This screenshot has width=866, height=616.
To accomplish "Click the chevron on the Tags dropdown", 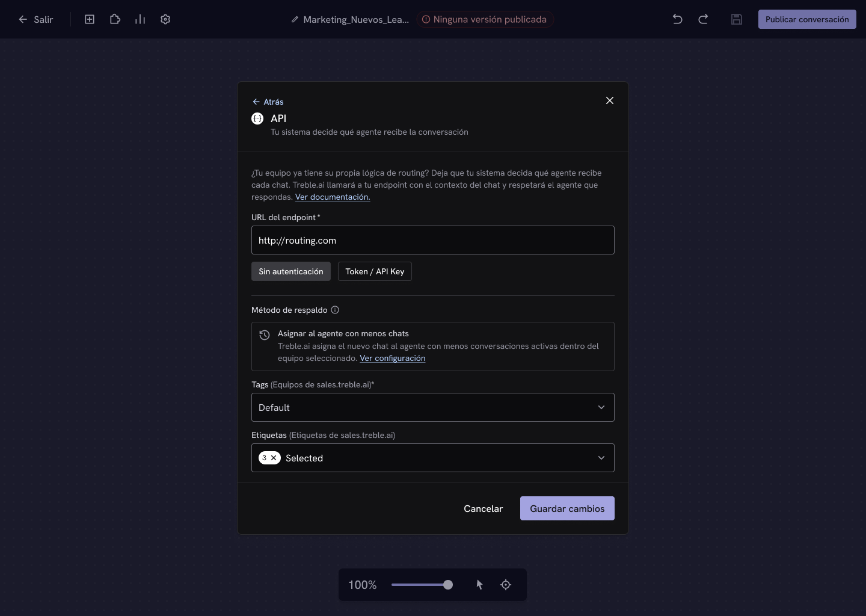I will pos(601,407).
